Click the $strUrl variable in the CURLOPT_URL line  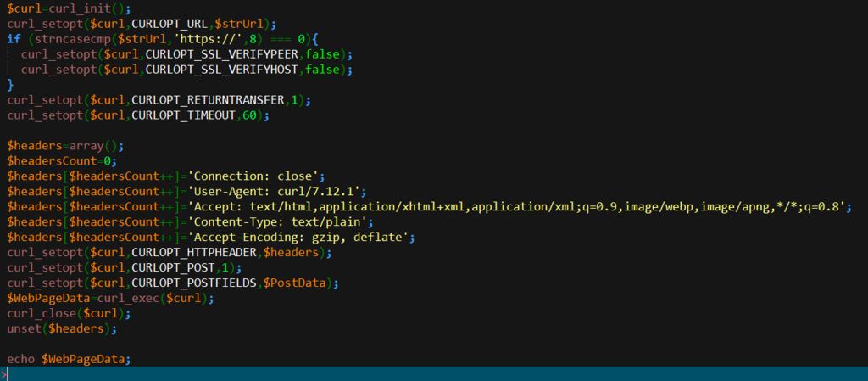pyautogui.click(x=237, y=24)
